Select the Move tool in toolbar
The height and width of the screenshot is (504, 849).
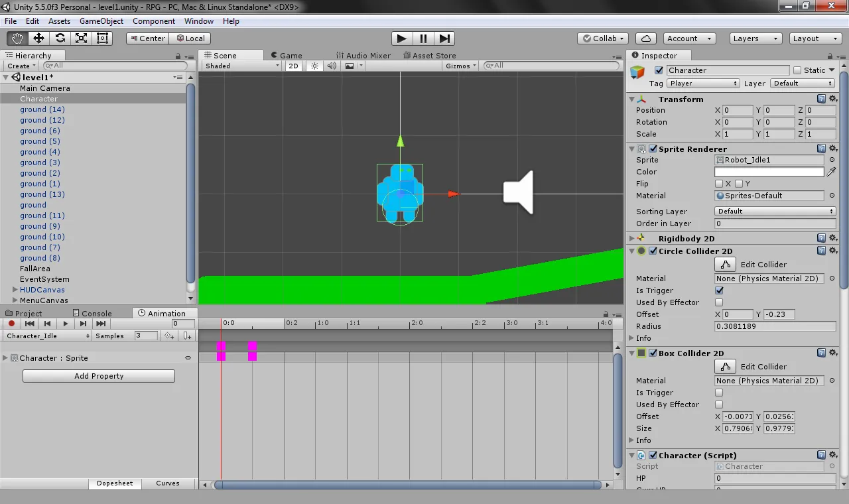[38, 38]
